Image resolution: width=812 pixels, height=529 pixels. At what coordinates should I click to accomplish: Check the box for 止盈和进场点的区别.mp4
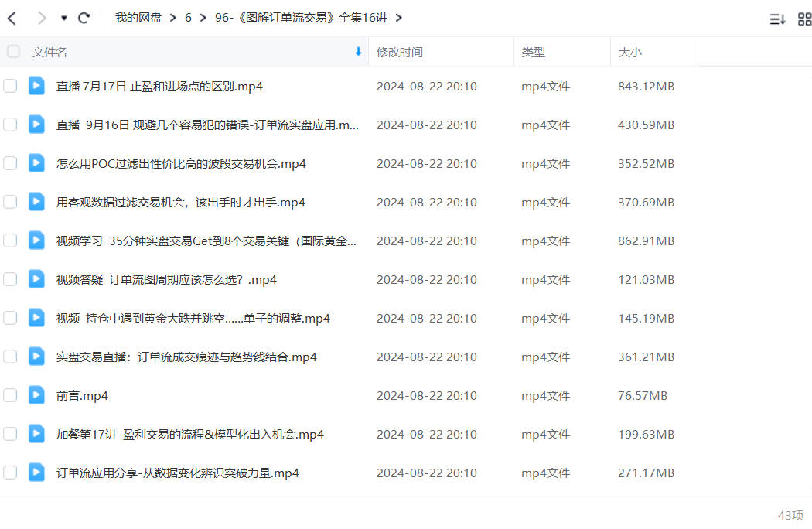(x=10, y=86)
